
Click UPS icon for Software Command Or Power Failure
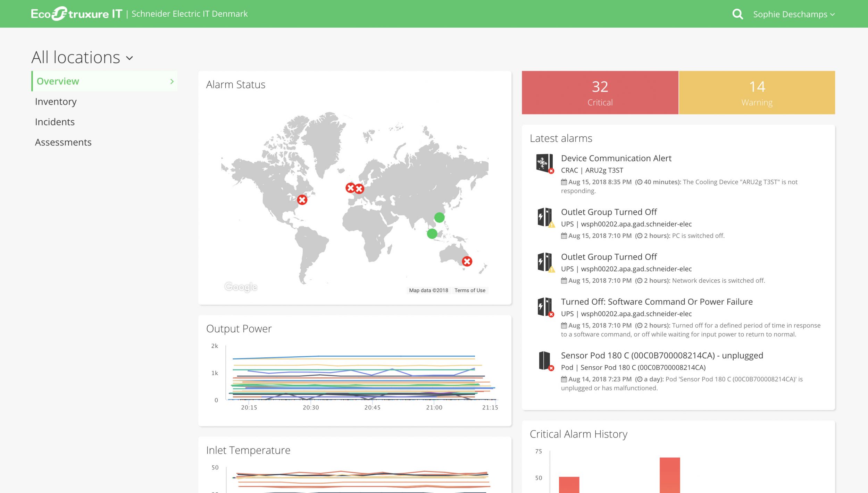coord(545,307)
